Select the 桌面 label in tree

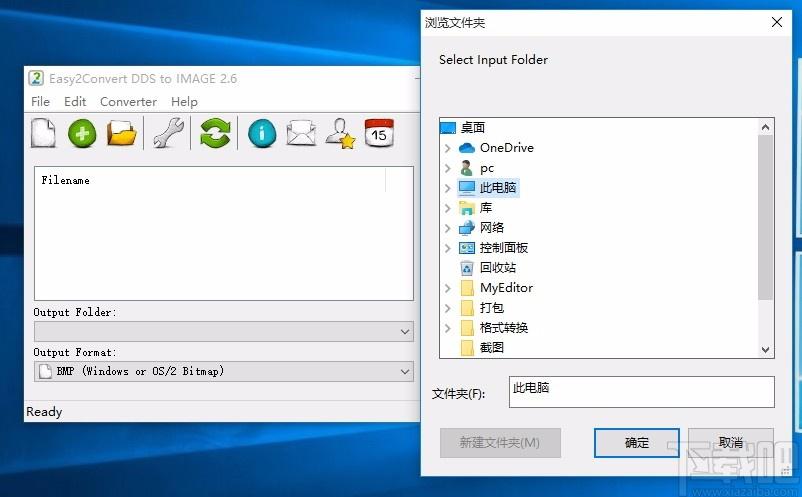tap(473, 127)
